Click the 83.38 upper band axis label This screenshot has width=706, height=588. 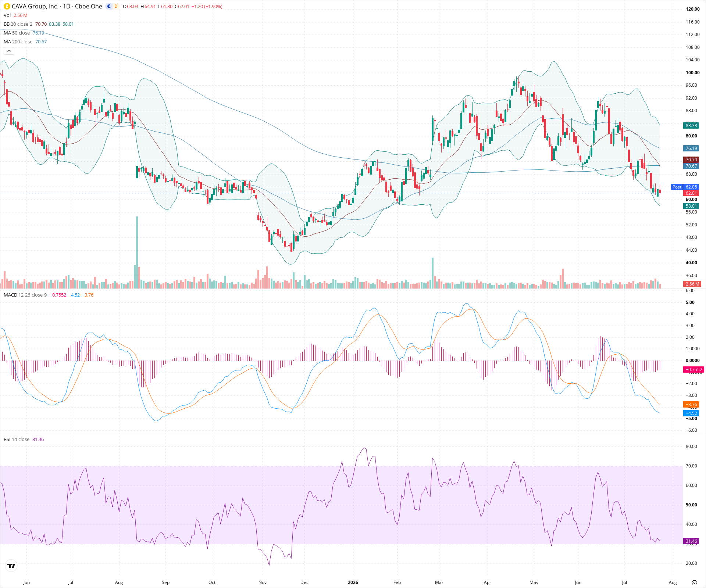[x=691, y=125]
